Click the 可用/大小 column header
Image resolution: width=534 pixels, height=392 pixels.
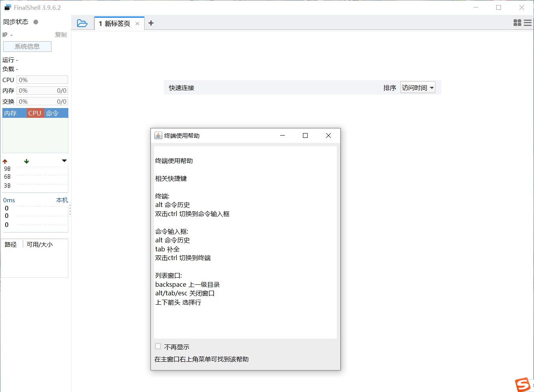(x=40, y=245)
